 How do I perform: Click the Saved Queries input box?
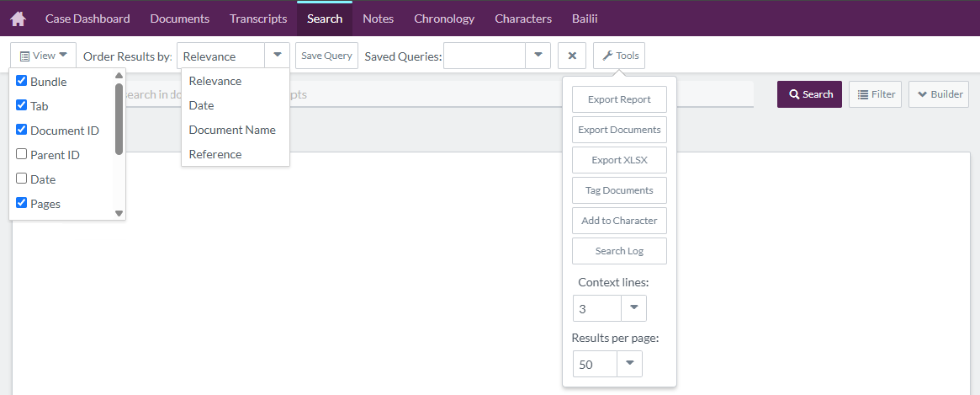click(485, 56)
